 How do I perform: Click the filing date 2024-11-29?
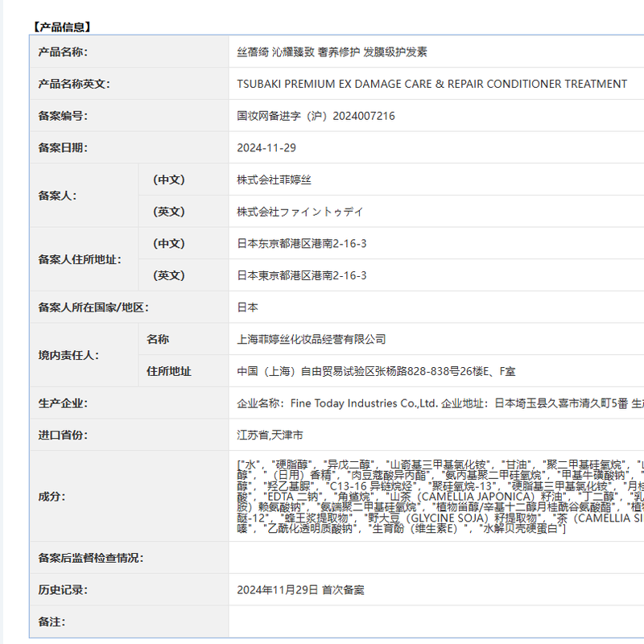(x=266, y=147)
